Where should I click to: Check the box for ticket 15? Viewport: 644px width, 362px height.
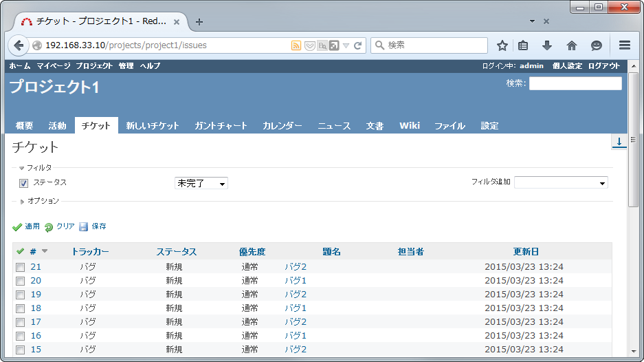click(x=20, y=350)
